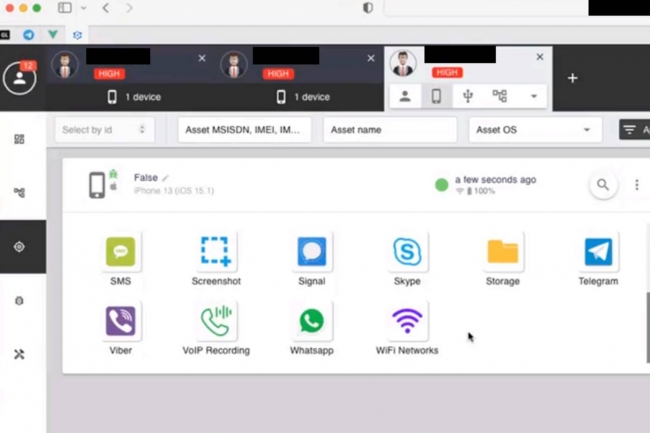Toggle the browser sidebar button

click(65, 8)
